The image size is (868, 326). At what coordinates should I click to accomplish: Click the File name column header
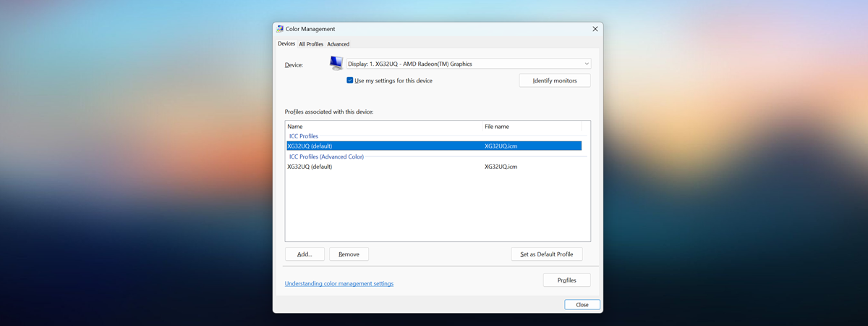(532, 126)
